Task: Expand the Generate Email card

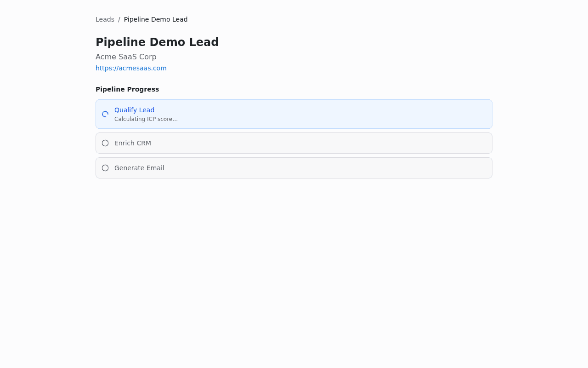Action: [x=294, y=168]
